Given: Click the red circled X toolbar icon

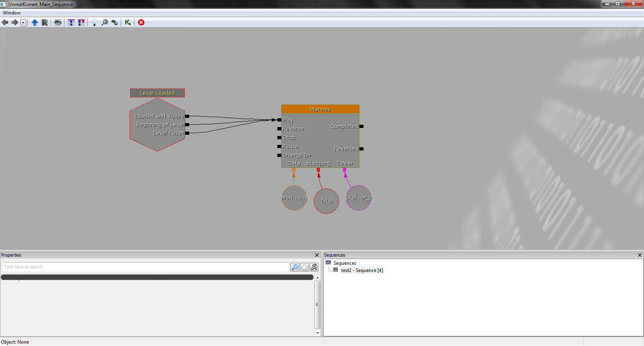Looking at the screenshot, I should (x=141, y=23).
